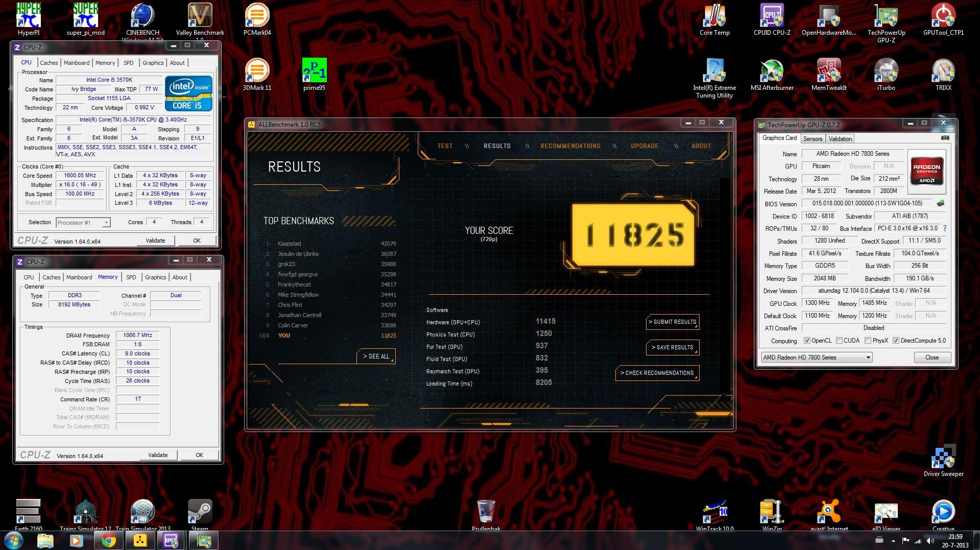The image size is (980, 550).
Task: Open Chrome from the taskbar
Action: pos(108,540)
